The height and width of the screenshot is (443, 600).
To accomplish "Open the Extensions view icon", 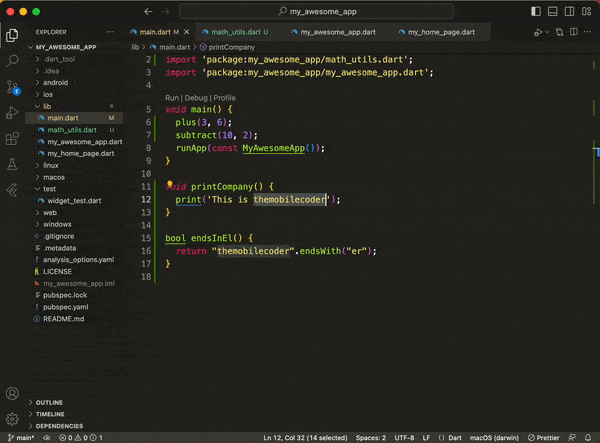I will [x=12, y=138].
